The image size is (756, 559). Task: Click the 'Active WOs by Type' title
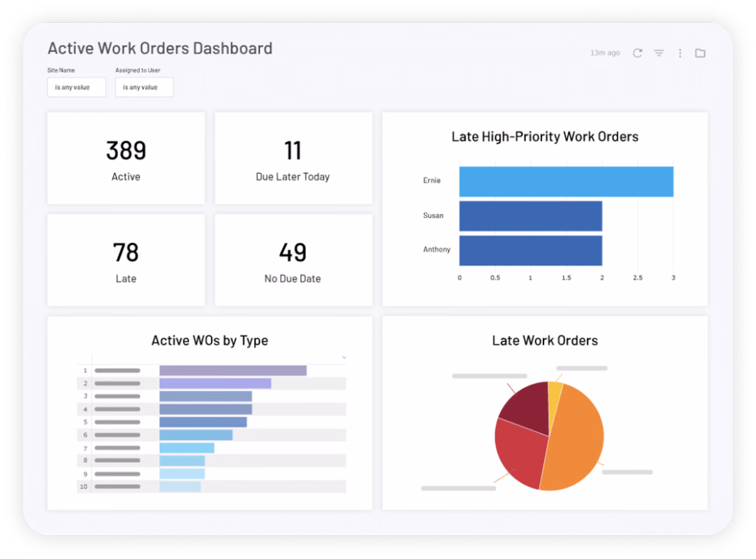210,340
